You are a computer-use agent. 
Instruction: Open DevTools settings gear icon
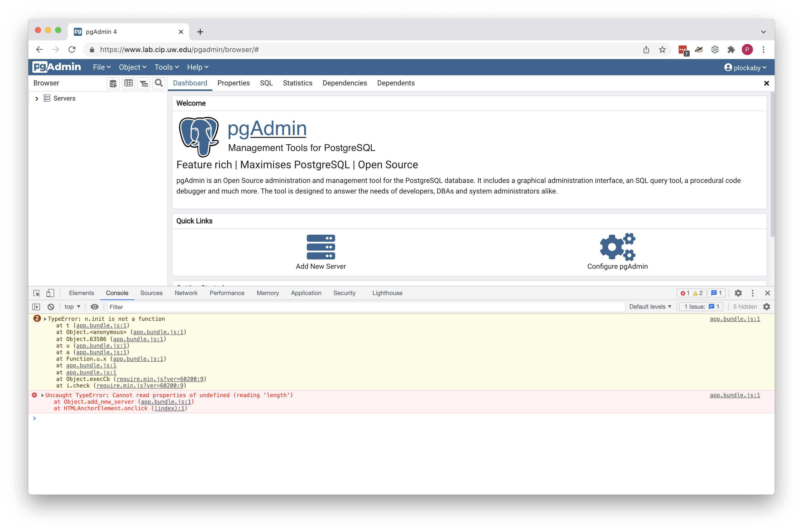(x=738, y=293)
